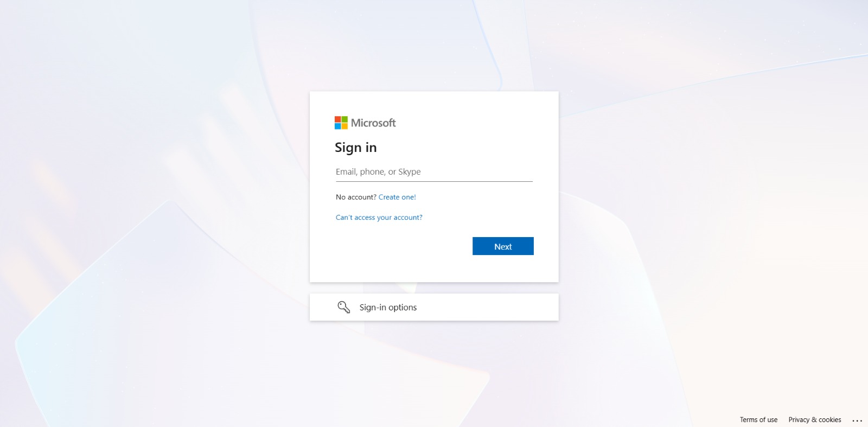View Microsoft Terms of use page

[758, 420]
